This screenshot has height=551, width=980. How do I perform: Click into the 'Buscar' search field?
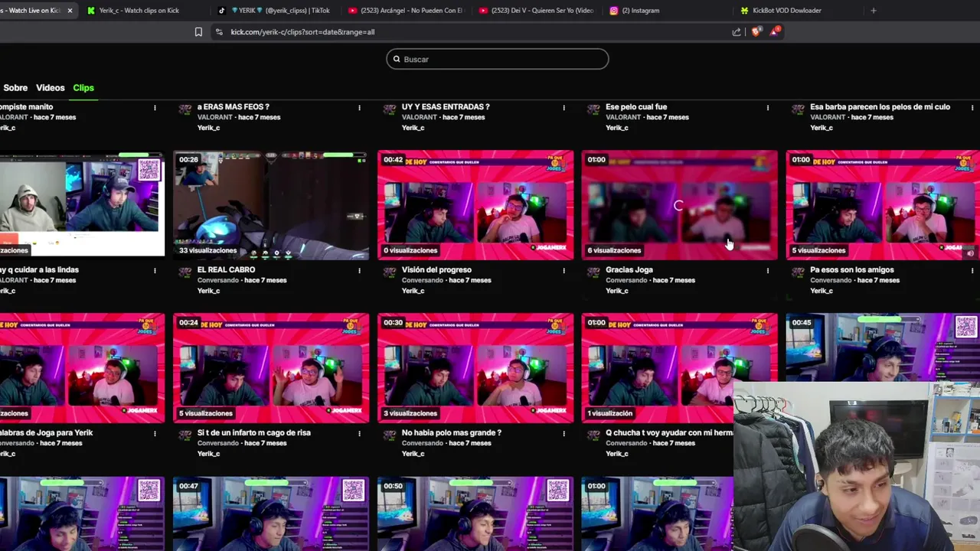[x=498, y=59]
